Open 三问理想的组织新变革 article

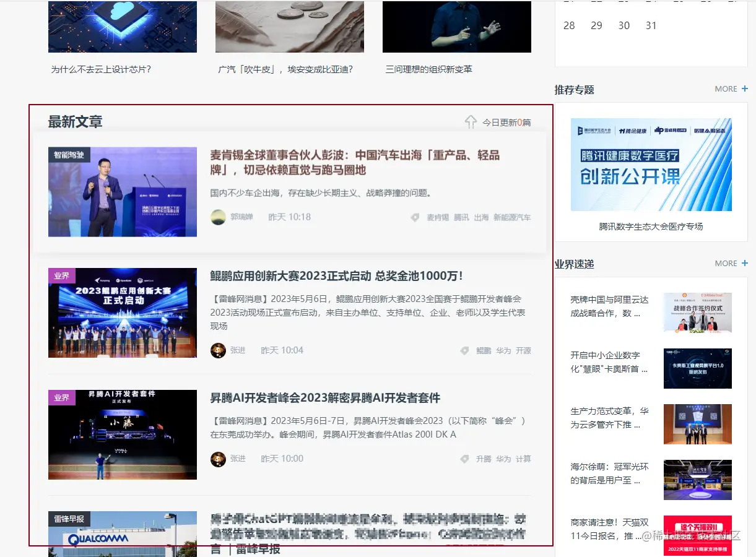(428, 69)
